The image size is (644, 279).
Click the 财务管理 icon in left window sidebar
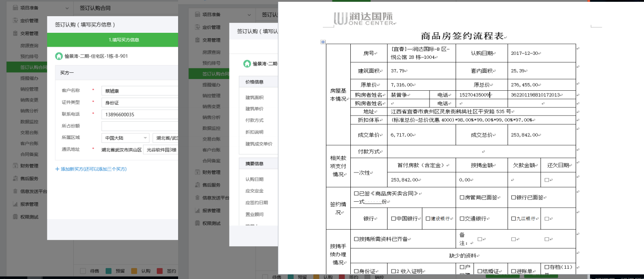click(x=15, y=166)
